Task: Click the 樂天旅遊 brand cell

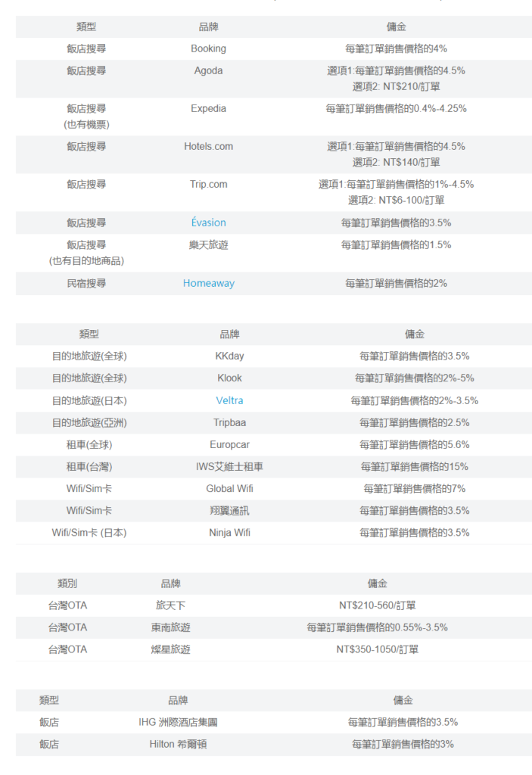Action: 208,244
